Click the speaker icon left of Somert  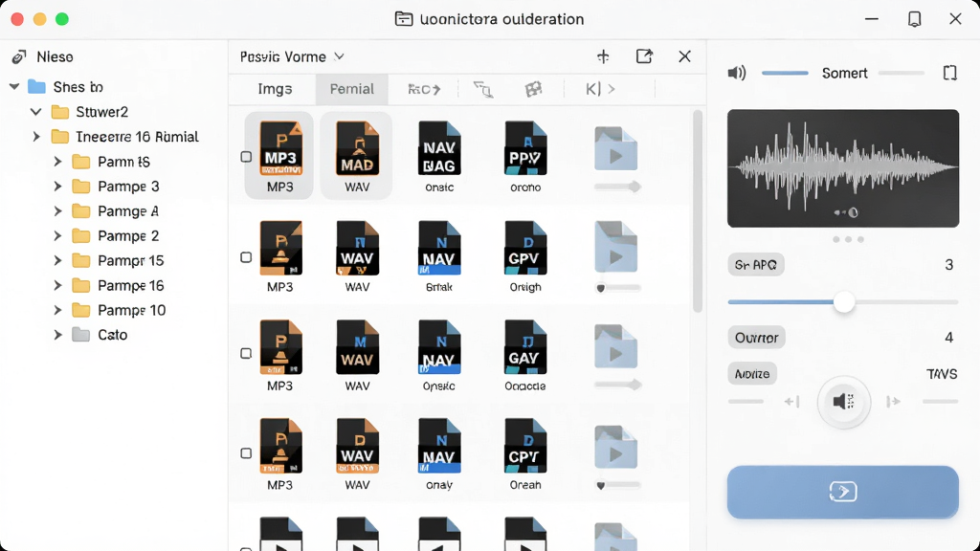tap(737, 73)
